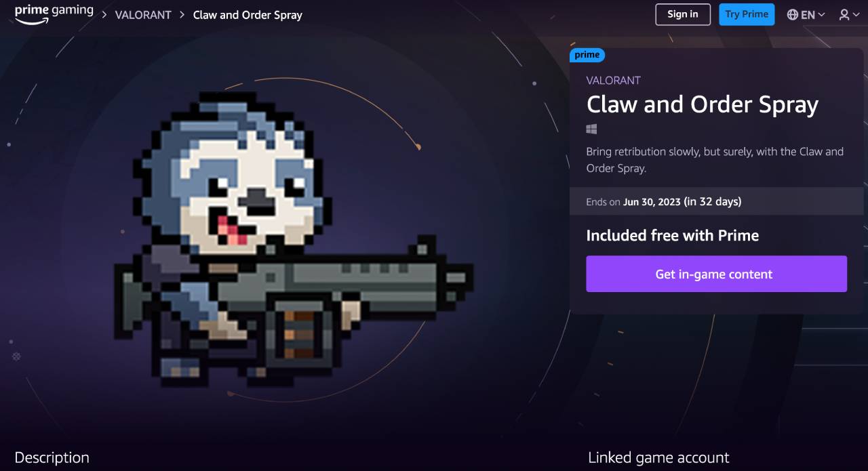Open the user account profile icon
Viewport: 868px width, 471px height.
pos(844,14)
